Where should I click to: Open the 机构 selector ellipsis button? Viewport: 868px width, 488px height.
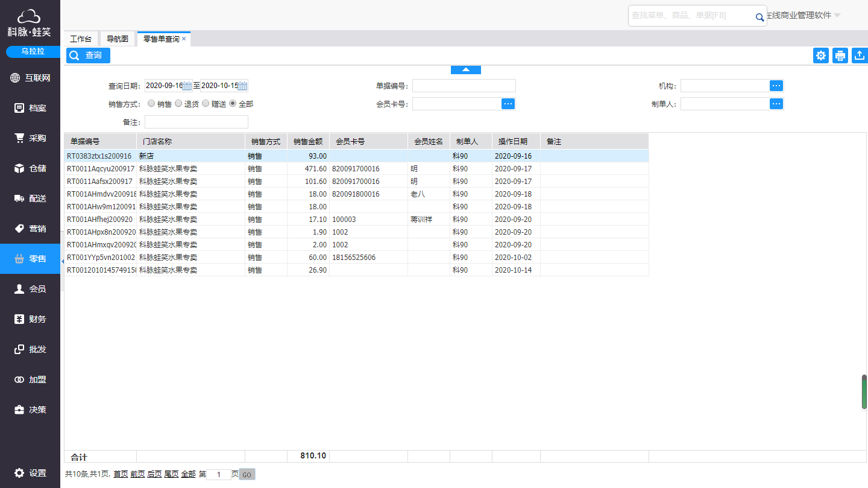(x=776, y=86)
